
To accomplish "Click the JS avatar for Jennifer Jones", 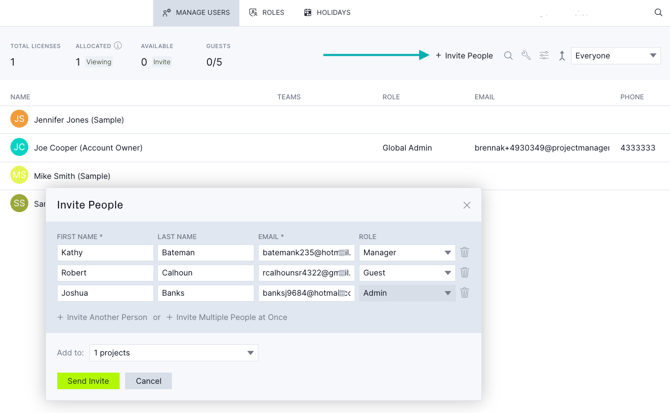I will tap(19, 119).
